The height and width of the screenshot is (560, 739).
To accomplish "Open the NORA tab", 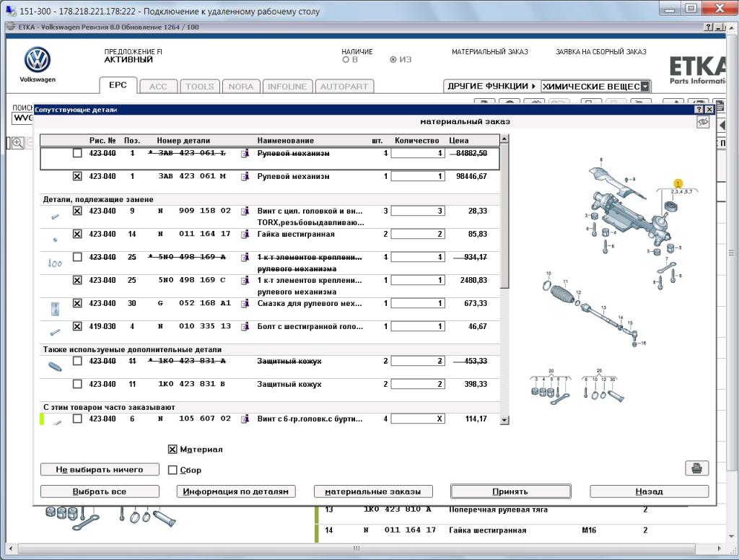I will click(x=241, y=87).
